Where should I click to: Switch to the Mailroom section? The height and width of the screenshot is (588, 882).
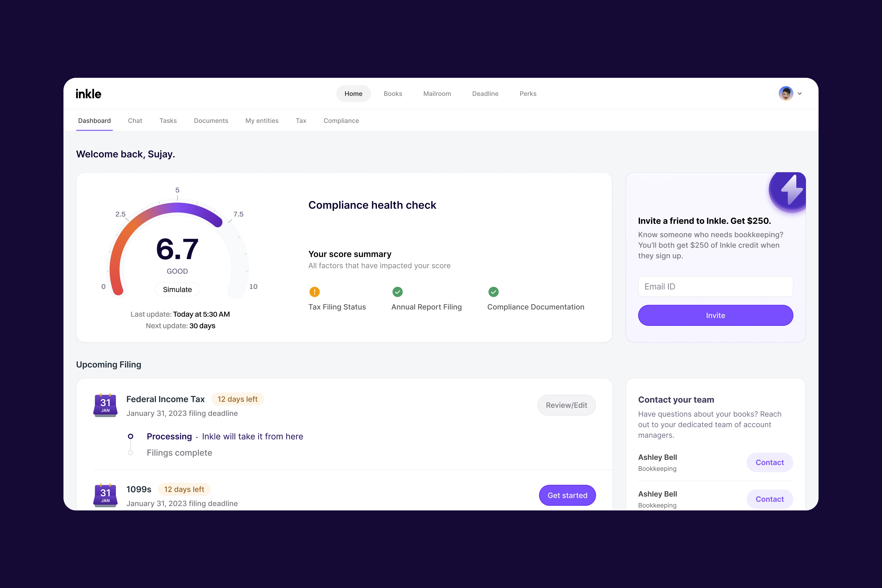pos(437,94)
